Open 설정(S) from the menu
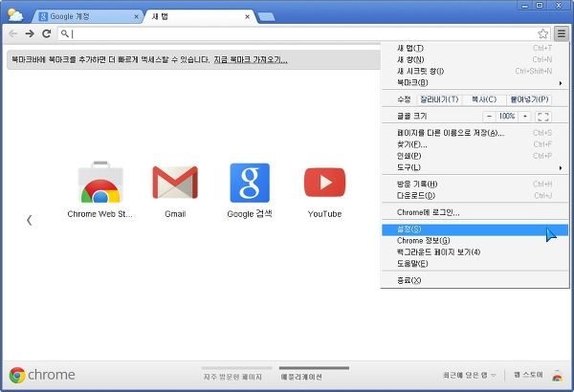The image size is (574, 392). click(475, 229)
